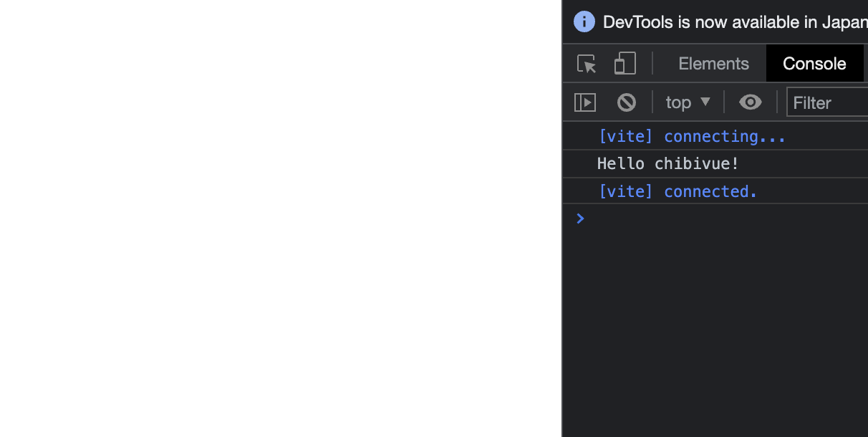Viewport: 868px width, 437px height.
Task: Create a live expression via the eye icon
Action: coord(750,102)
